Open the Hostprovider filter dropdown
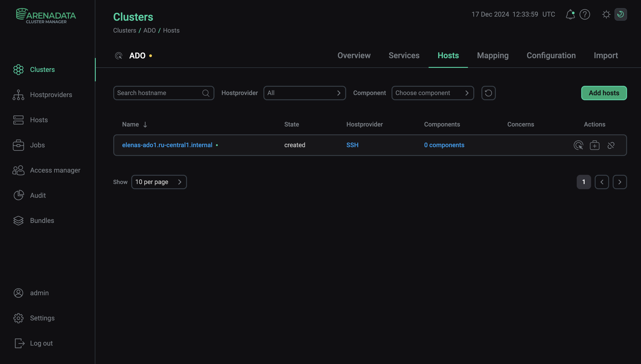Screen dimensions: 641x364 tap(305, 93)
